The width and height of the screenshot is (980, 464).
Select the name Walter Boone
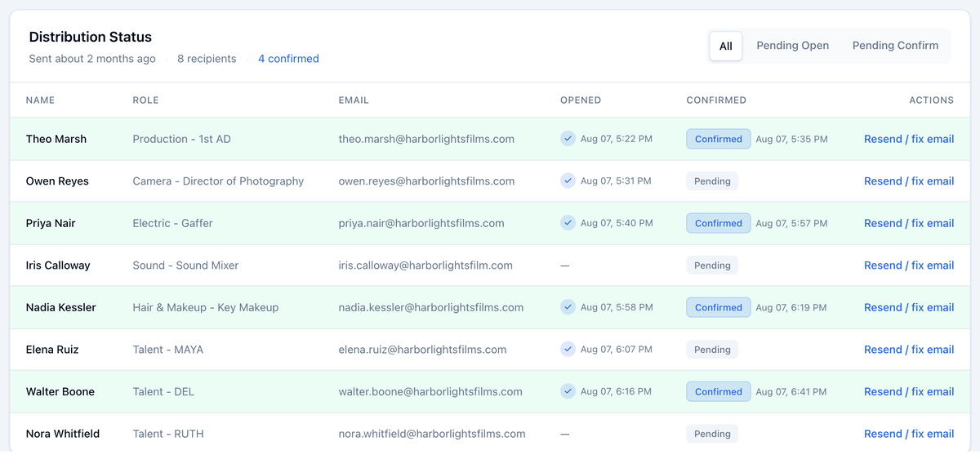pyautogui.click(x=60, y=391)
